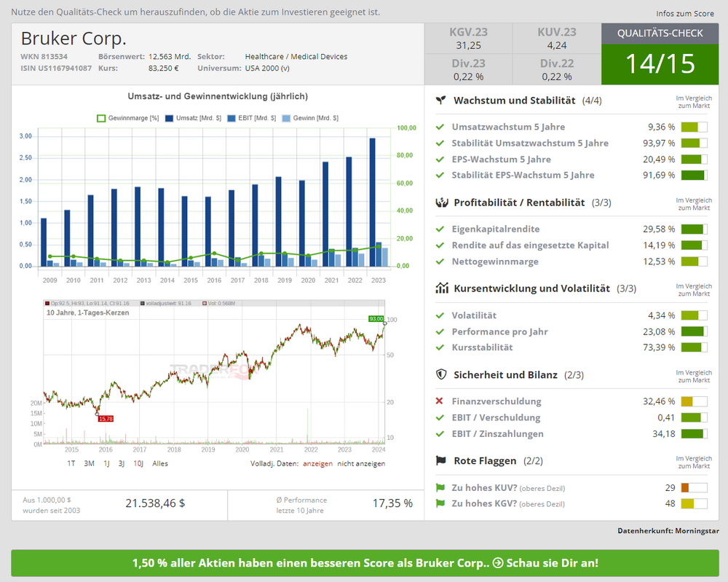728x582 pixels.
Task: Click the KGV.23 value tile
Action: tap(469, 39)
